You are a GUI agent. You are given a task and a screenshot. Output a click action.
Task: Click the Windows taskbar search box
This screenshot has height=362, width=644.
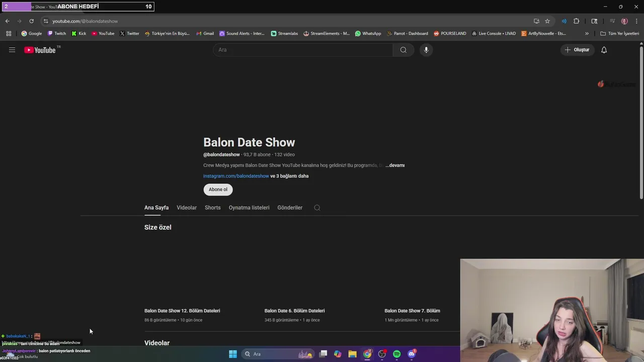(278, 354)
